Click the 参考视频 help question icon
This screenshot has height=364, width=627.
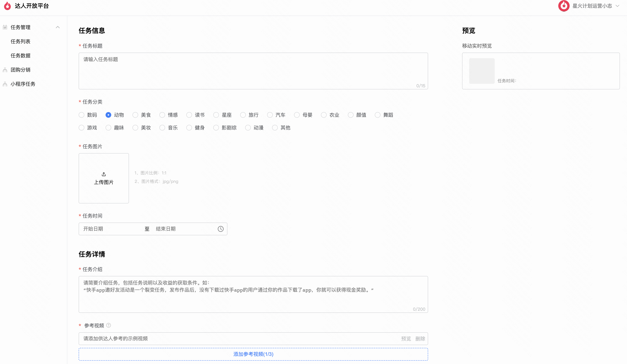pyautogui.click(x=108, y=325)
